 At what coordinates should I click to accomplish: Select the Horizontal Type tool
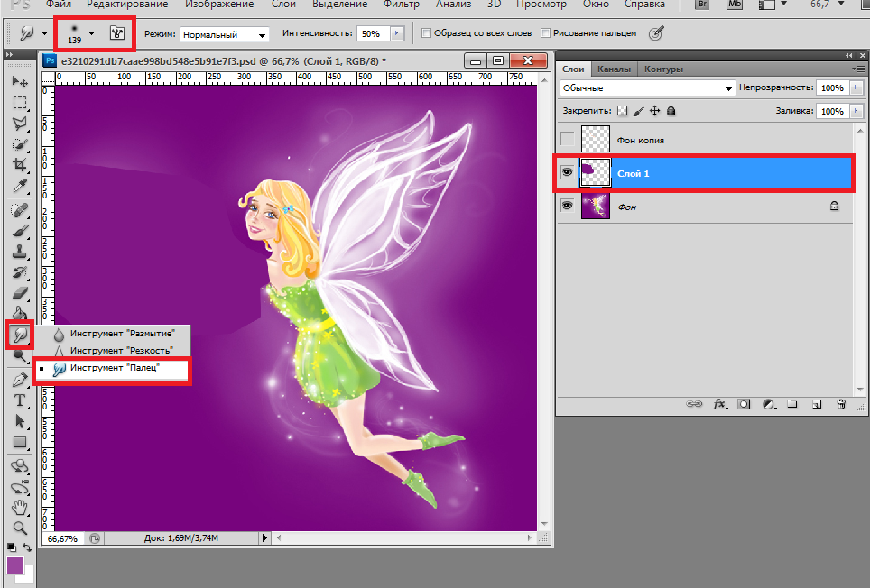click(19, 400)
